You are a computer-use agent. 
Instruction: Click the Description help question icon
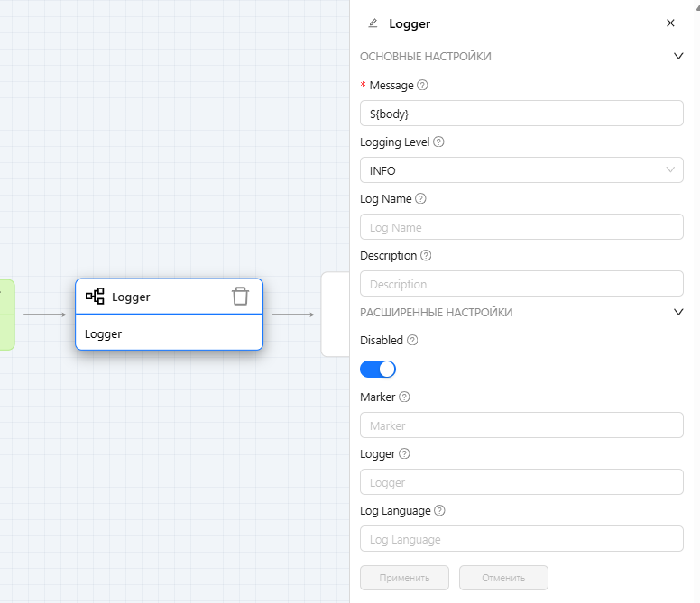click(x=426, y=256)
